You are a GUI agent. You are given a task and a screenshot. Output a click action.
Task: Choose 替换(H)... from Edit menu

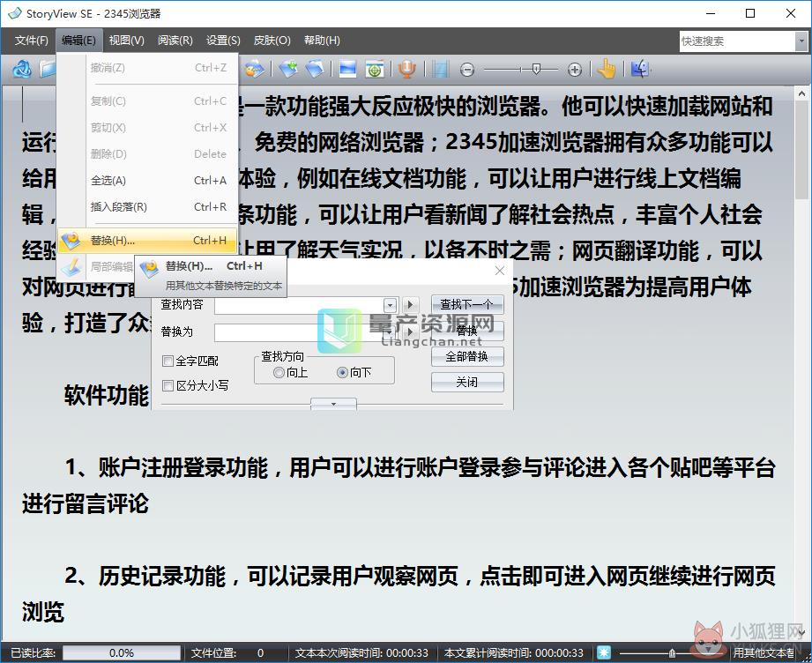147,241
